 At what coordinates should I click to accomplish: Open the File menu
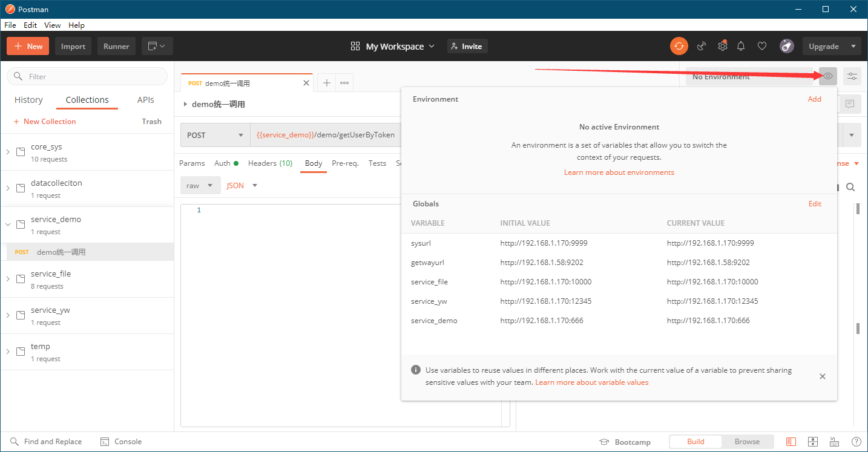click(x=10, y=25)
